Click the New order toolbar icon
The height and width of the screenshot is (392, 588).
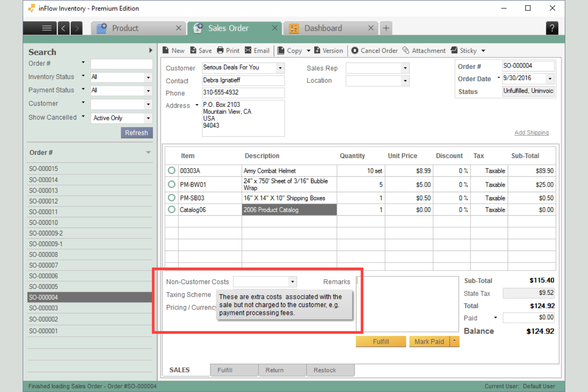coord(166,50)
